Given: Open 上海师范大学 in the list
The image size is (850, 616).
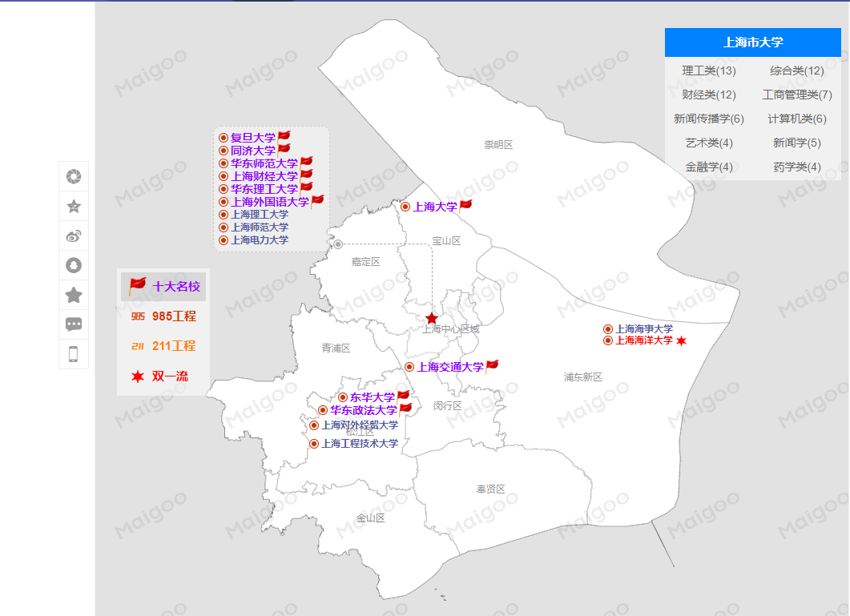Looking at the screenshot, I should (260, 227).
